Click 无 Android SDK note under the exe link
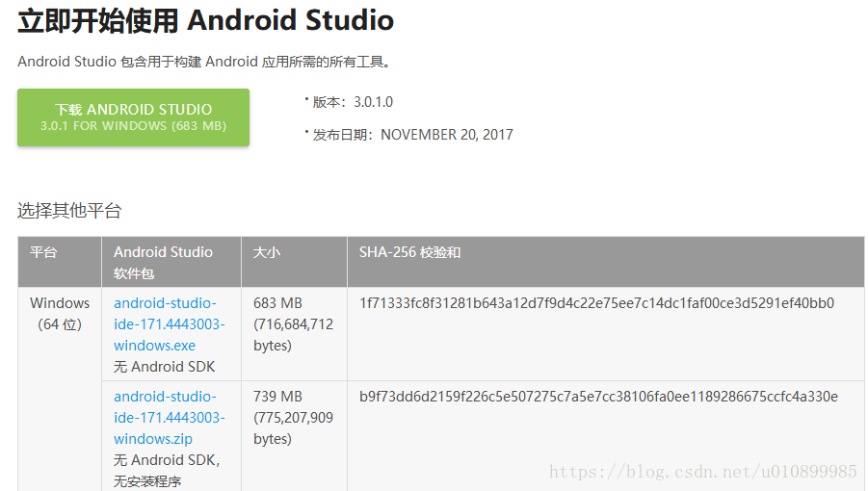 [x=165, y=367]
